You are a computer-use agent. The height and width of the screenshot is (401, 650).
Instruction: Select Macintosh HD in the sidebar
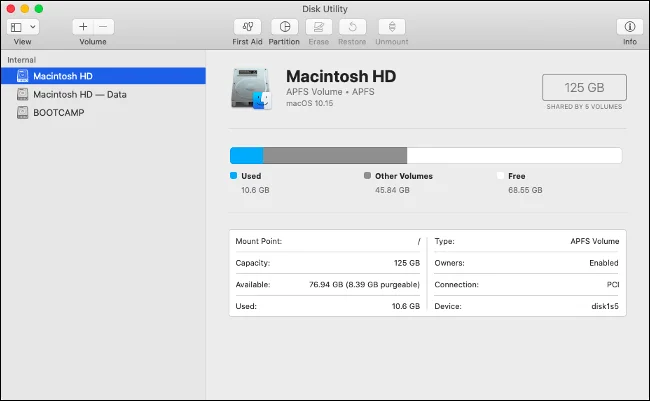(x=61, y=76)
